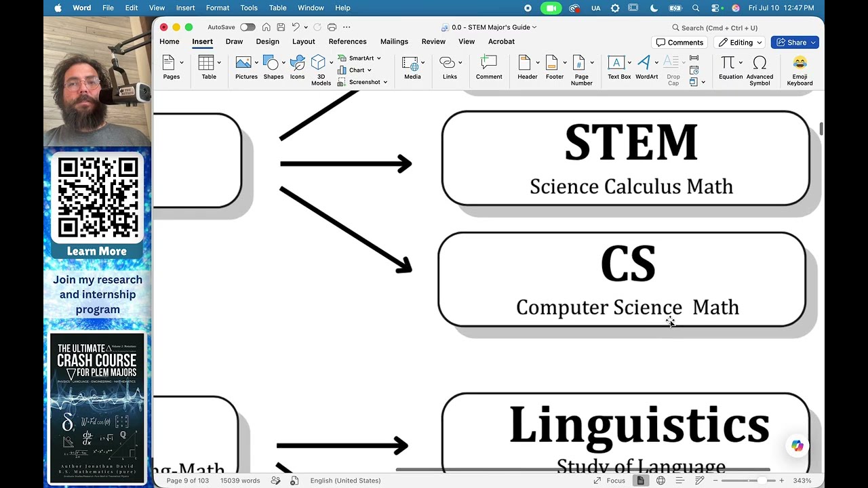Open the document title dropdown
Screen dimensions: 868x488
(534, 27)
